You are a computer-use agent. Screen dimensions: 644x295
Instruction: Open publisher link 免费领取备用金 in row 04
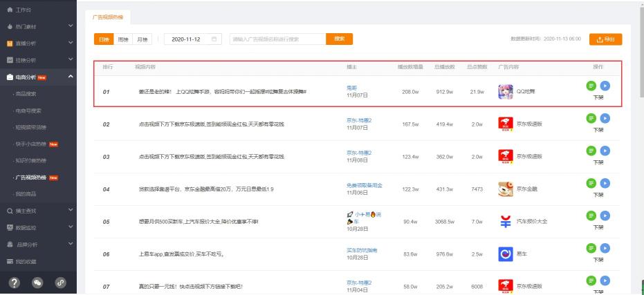365,185
